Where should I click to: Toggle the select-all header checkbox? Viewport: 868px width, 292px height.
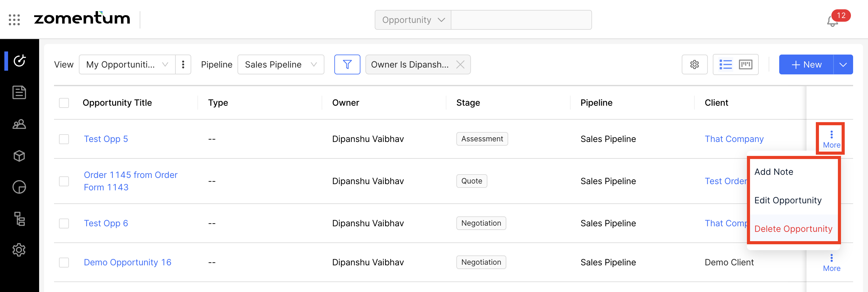click(64, 103)
